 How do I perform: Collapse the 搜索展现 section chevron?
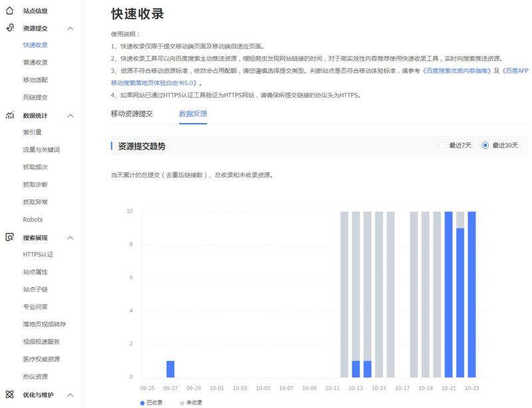point(70,238)
